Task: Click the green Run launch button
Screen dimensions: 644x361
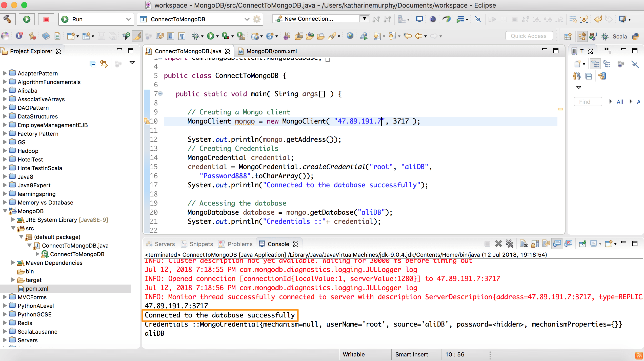Action: [x=27, y=19]
